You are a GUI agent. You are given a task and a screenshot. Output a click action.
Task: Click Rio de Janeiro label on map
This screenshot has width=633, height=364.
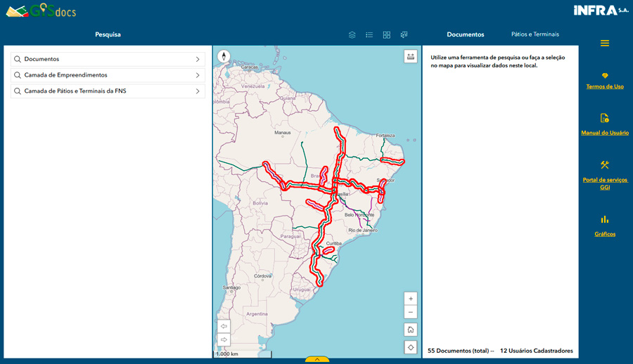coord(363,230)
